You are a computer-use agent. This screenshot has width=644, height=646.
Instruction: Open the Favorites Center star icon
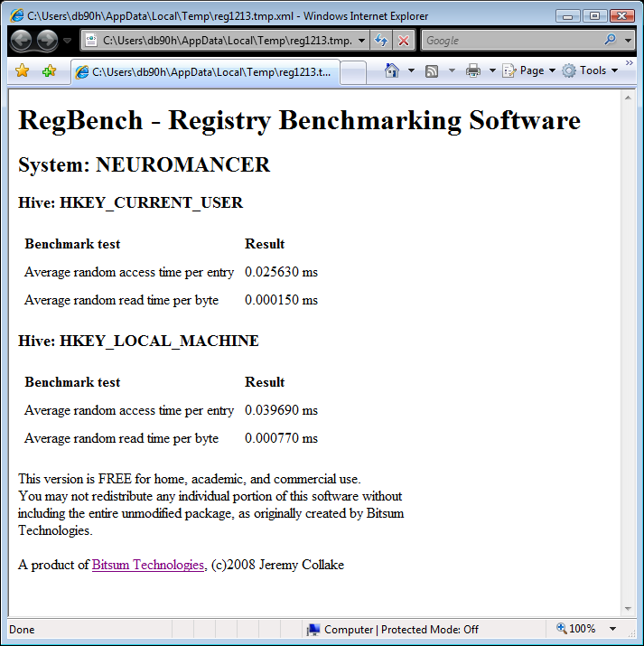coord(23,70)
